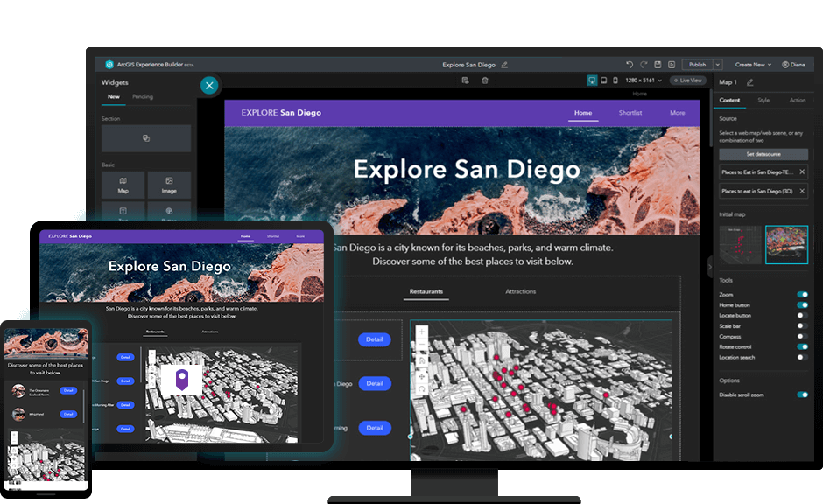823x504 pixels.
Task: Click the Redo arrow icon
Action: pyautogui.click(x=644, y=64)
